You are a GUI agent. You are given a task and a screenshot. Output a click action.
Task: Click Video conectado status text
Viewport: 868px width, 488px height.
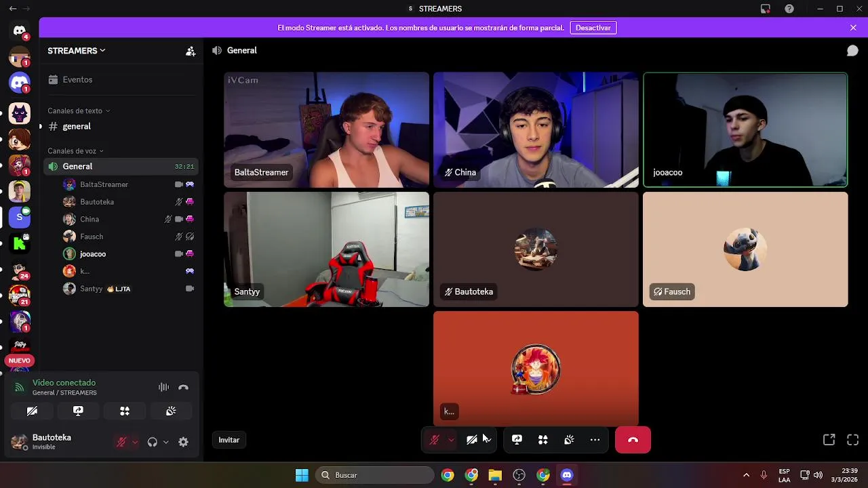click(64, 383)
